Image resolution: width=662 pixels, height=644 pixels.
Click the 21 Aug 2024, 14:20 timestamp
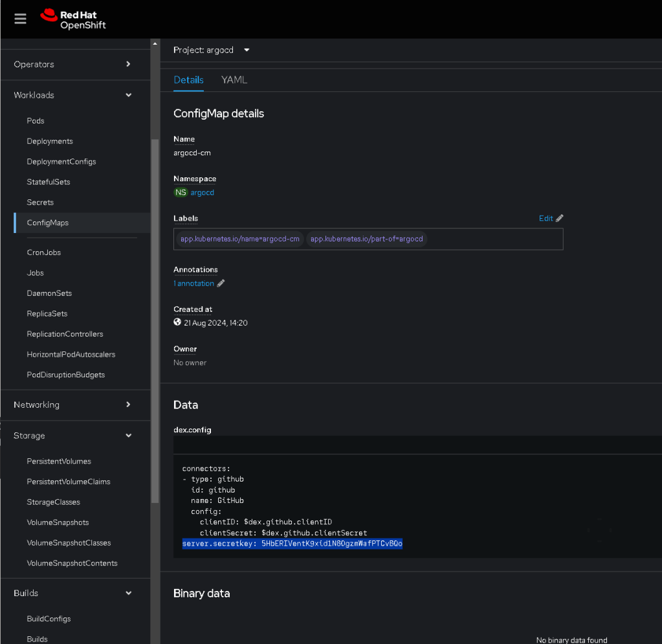(x=215, y=323)
